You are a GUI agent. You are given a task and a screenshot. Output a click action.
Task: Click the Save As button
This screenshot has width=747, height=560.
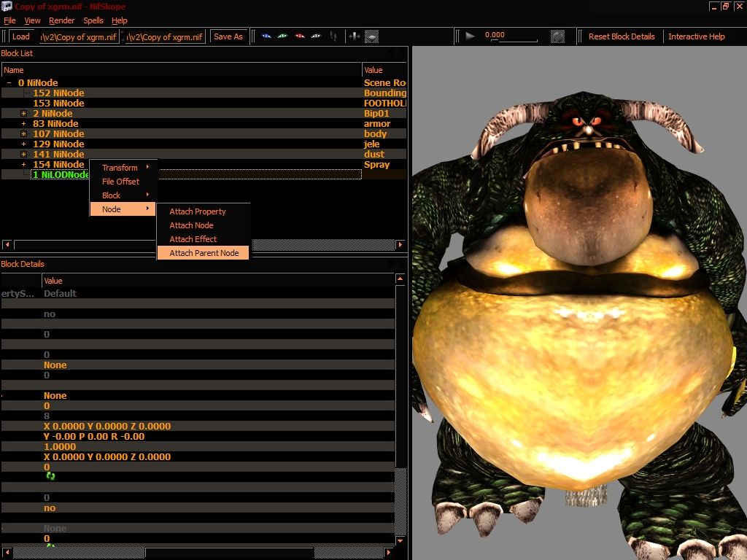point(228,36)
